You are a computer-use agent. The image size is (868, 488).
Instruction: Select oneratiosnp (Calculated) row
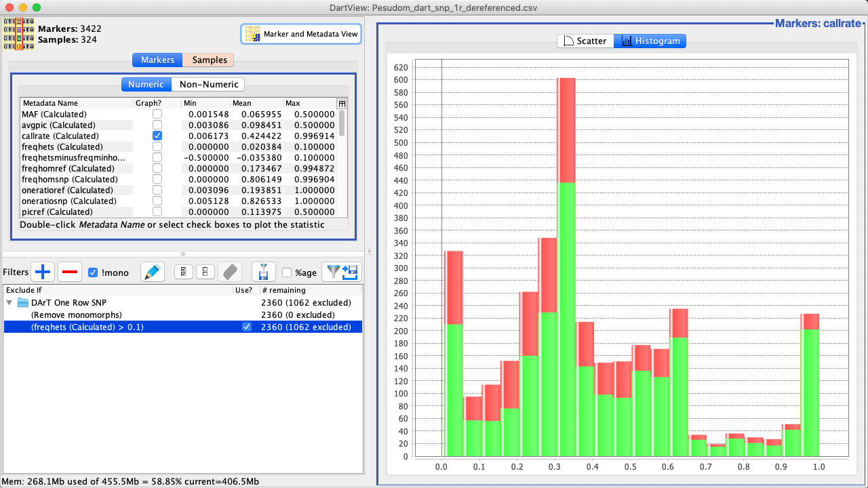178,201
